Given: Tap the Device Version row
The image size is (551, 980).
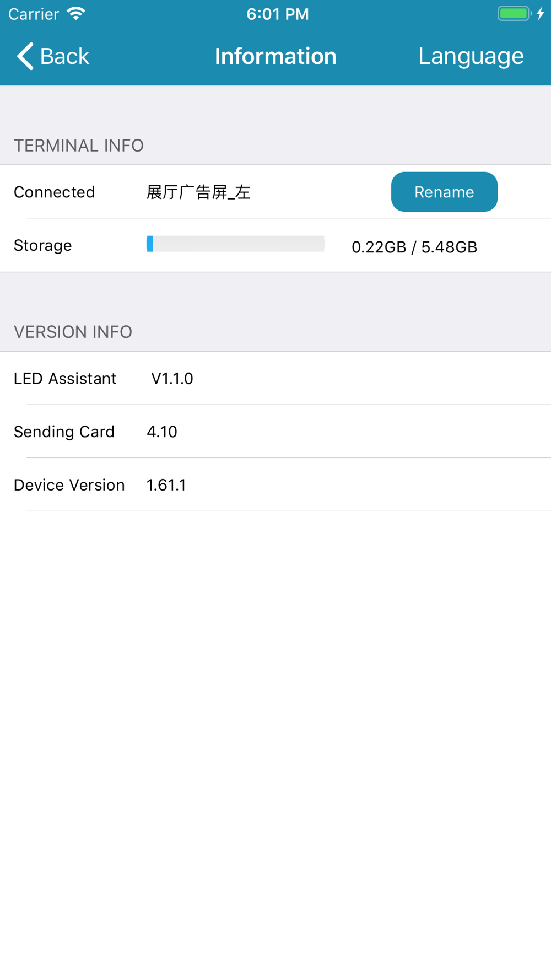Looking at the screenshot, I should coord(69,485).
